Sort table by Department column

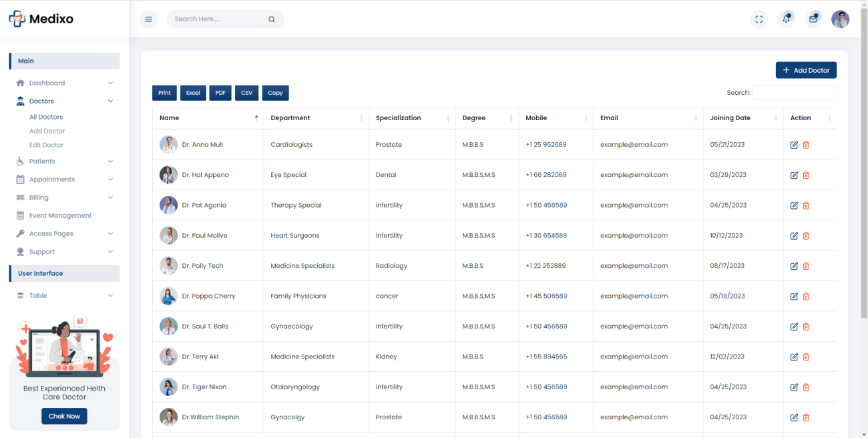pos(316,118)
